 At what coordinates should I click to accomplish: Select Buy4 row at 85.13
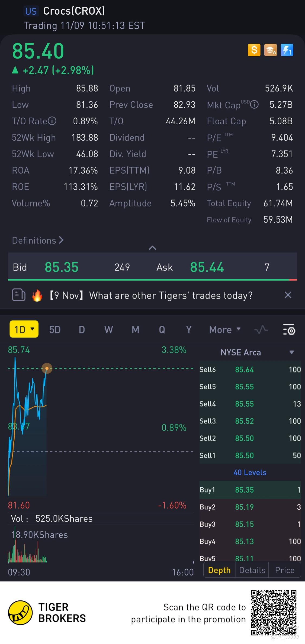coord(250,541)
